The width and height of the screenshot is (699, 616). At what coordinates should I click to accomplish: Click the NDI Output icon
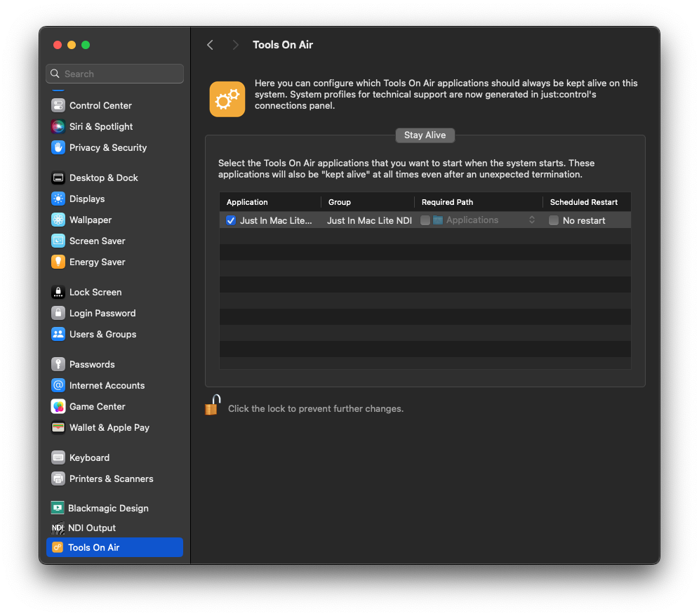(x=58, y=528)
